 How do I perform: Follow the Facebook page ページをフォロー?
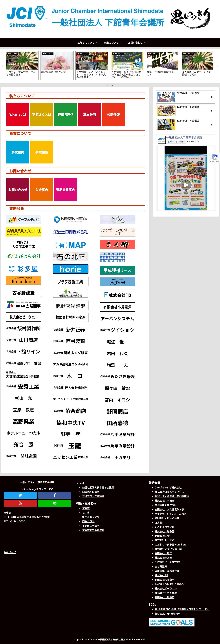[x=176, y=142]
